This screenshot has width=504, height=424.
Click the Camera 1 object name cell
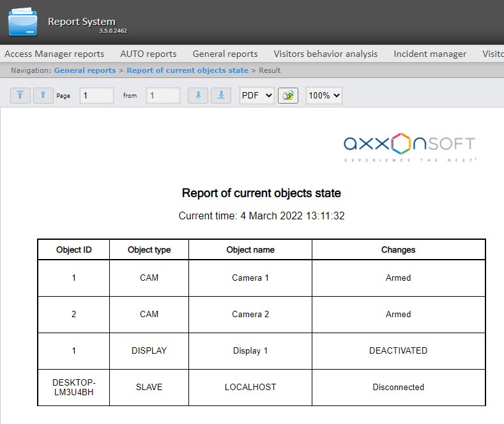[x=250, y=278]
